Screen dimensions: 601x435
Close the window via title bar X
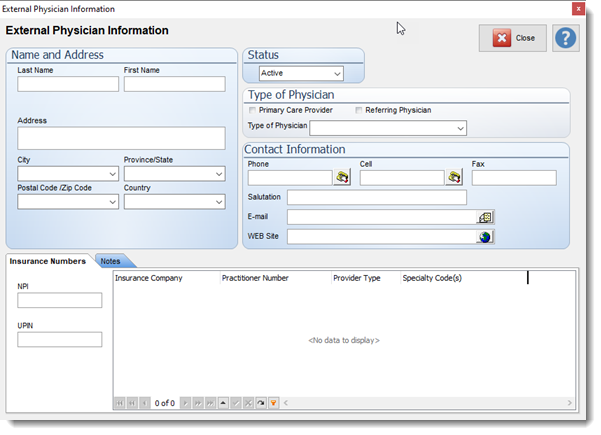pyautogui.click(x=578, y=9)
